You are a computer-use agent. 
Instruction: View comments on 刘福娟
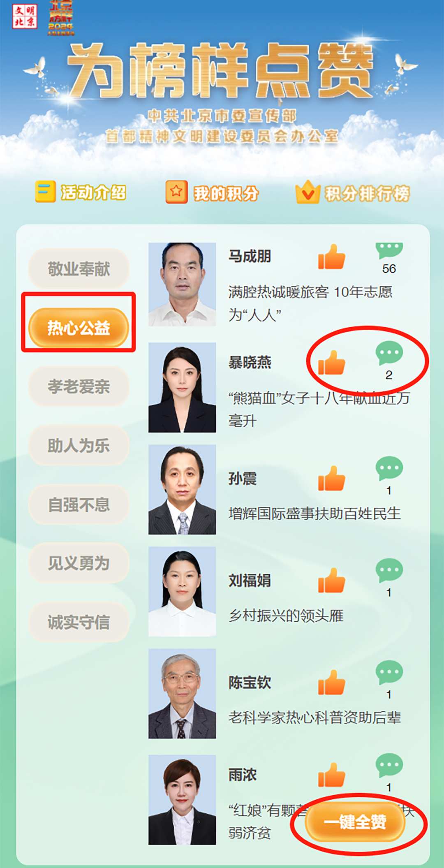tap(389, 570)
